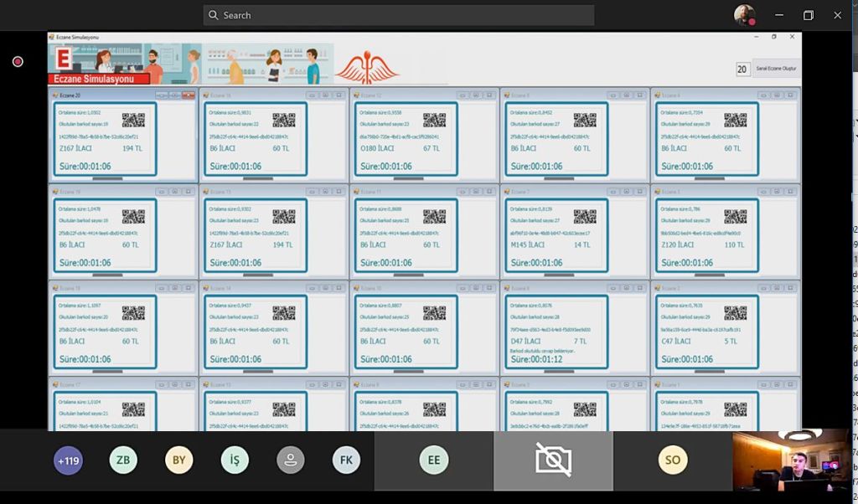Click the crossed-out camera tile
Viewport: 858px width, 504px height.
click(x=553, y=460)
